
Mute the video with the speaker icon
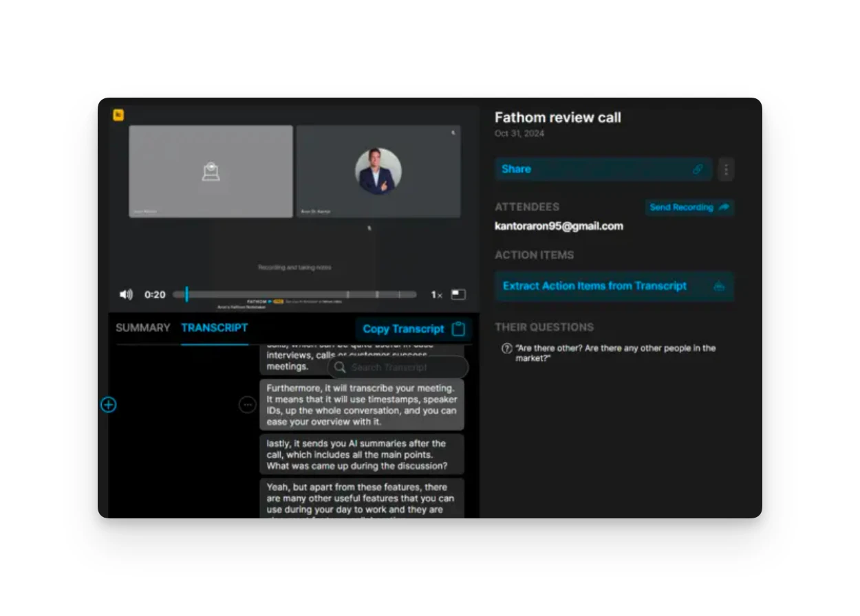126,294
